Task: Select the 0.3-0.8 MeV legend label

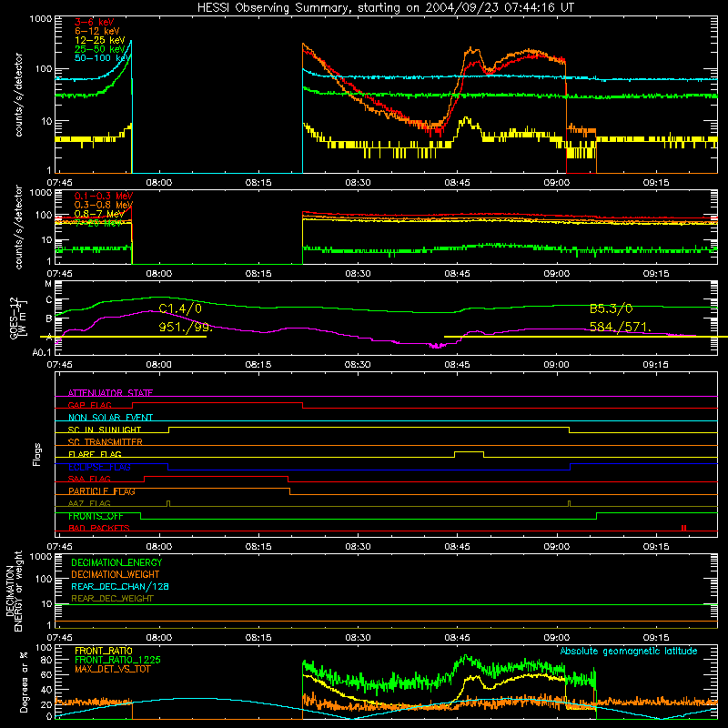Action: (104, 205)
